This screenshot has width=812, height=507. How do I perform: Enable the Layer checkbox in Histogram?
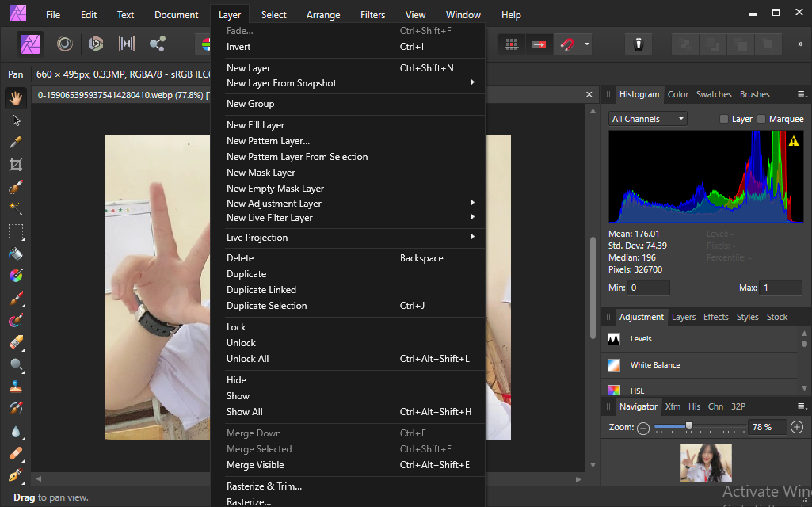click(x=723, y=119)
